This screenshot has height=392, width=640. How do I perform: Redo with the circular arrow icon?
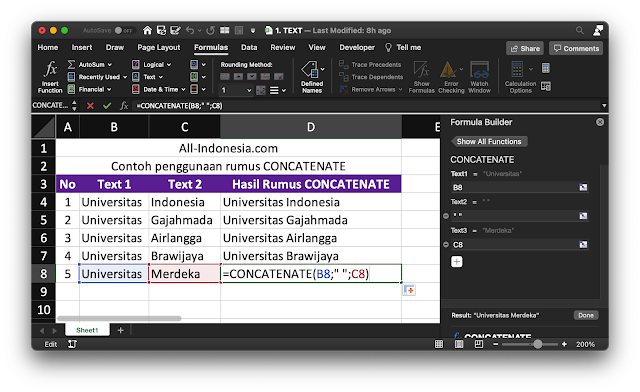210,30
